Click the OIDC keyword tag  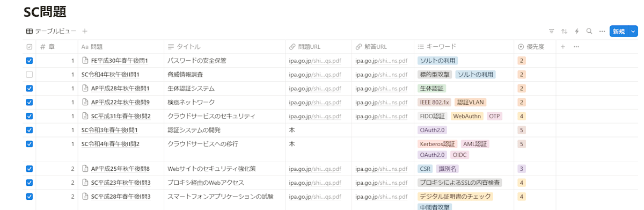460,155
